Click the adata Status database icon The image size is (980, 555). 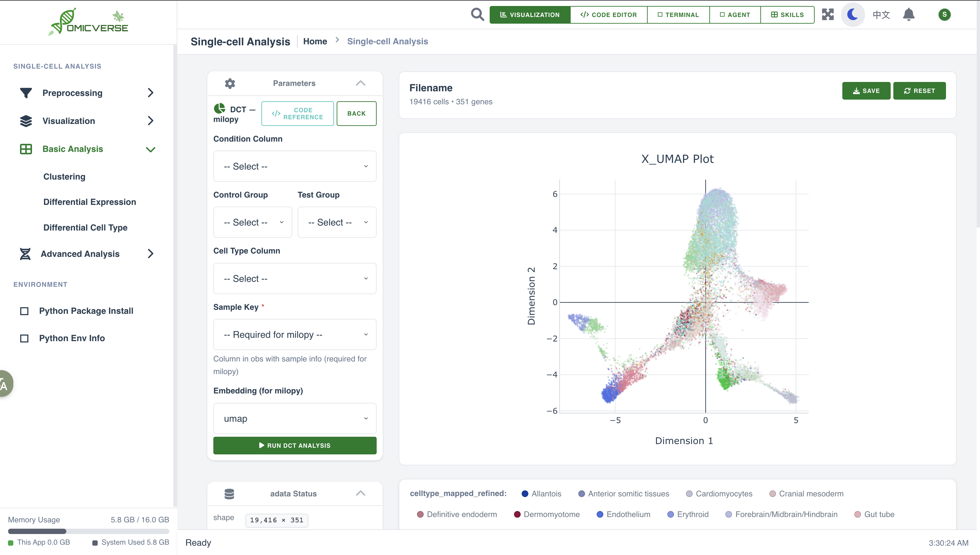(229, 494)
